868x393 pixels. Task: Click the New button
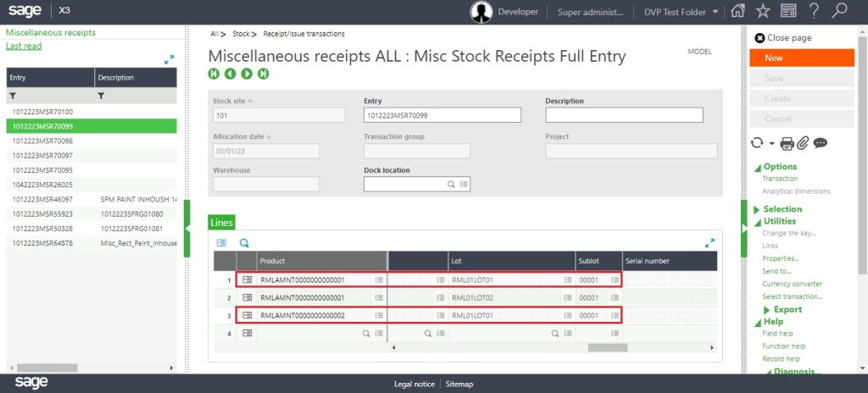(802, 58)
